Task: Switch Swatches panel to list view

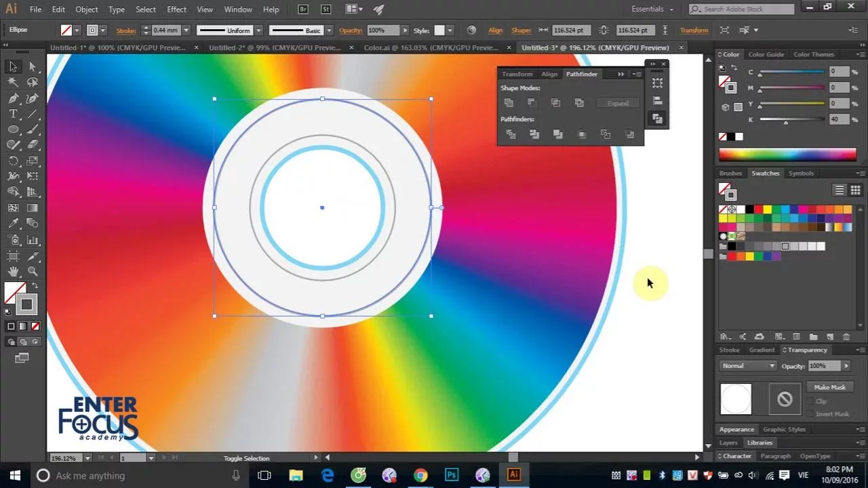Action: (840, 190)
